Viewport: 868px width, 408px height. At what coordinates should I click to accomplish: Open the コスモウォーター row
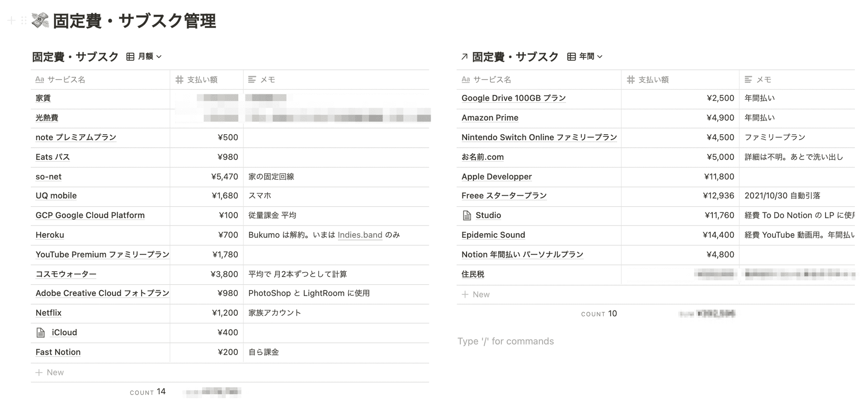66,274
